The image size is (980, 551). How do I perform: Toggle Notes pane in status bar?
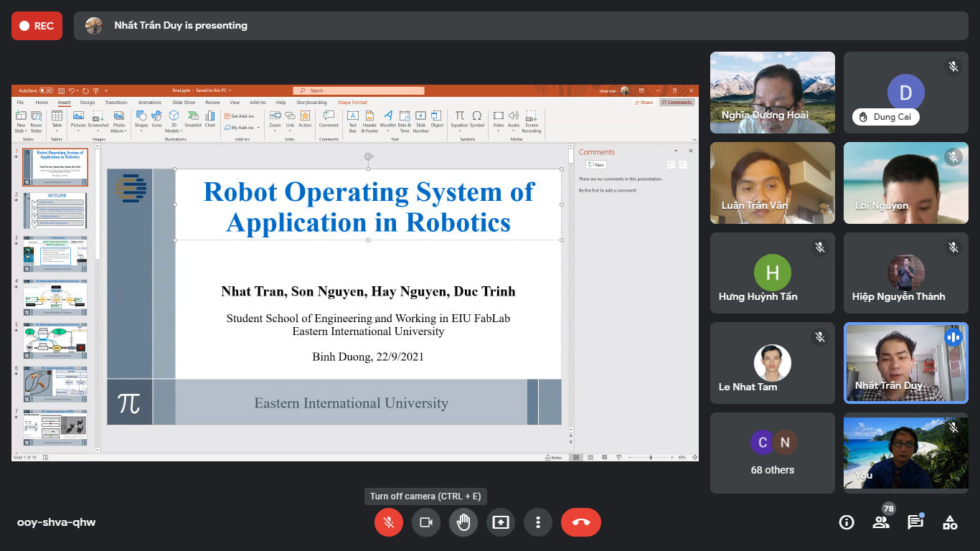click(x=554, y=457)
